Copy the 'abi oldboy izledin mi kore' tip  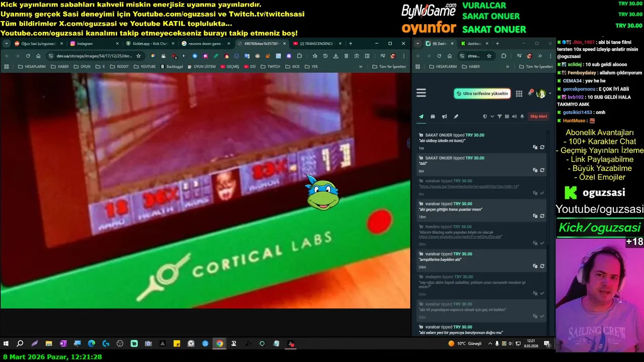point(535,147)
